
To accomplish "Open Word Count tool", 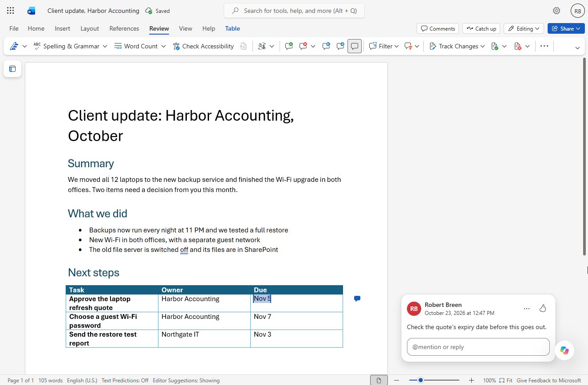I will tap(136, 46).
